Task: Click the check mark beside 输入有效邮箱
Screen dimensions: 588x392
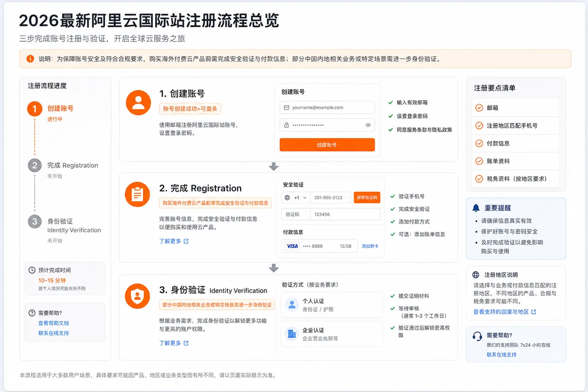Action: 391,103
